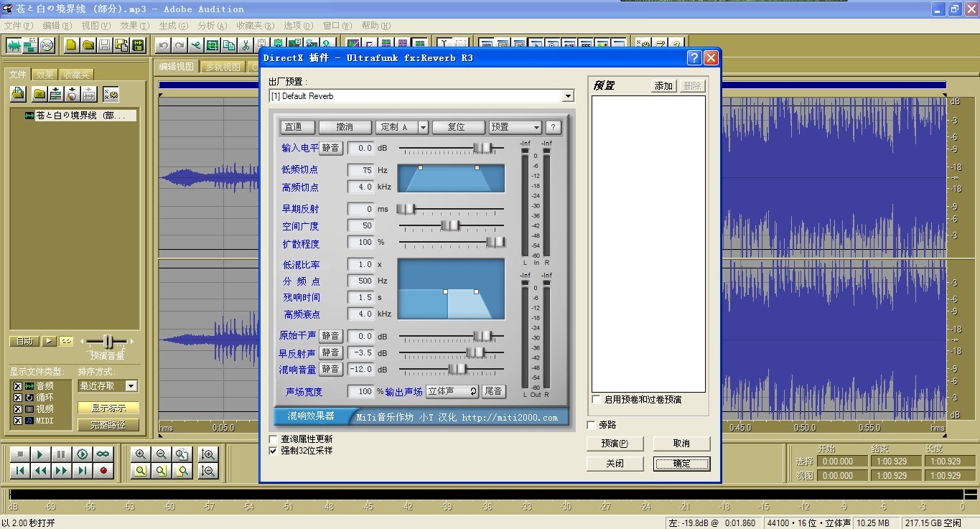Open CD project view icon

click(x=47, y=45)
